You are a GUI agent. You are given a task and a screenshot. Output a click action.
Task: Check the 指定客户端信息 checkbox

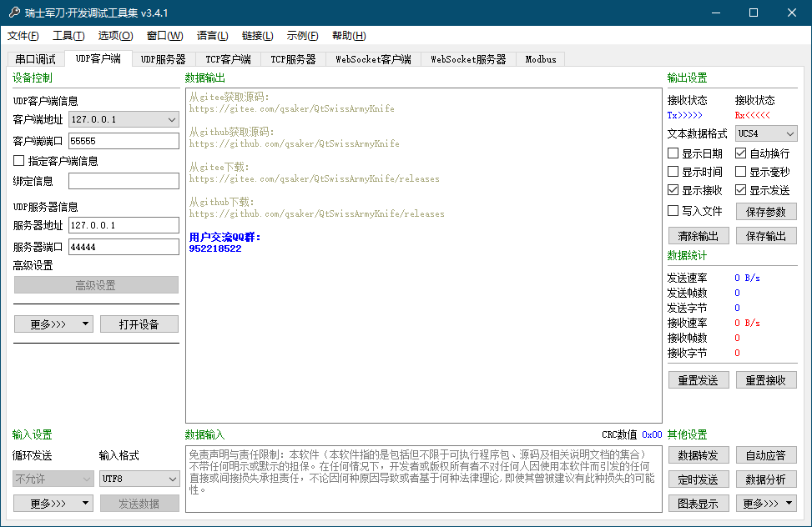click(x=20, y=161)
